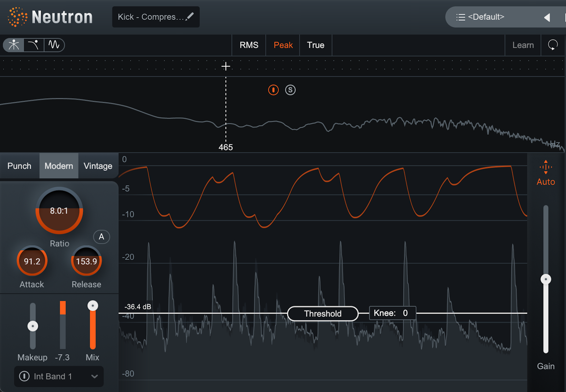Image resolution: width=566 pixels, height=392 pixels.
Task: Switch detection mode to RMS
Action: tap(249, 45)
